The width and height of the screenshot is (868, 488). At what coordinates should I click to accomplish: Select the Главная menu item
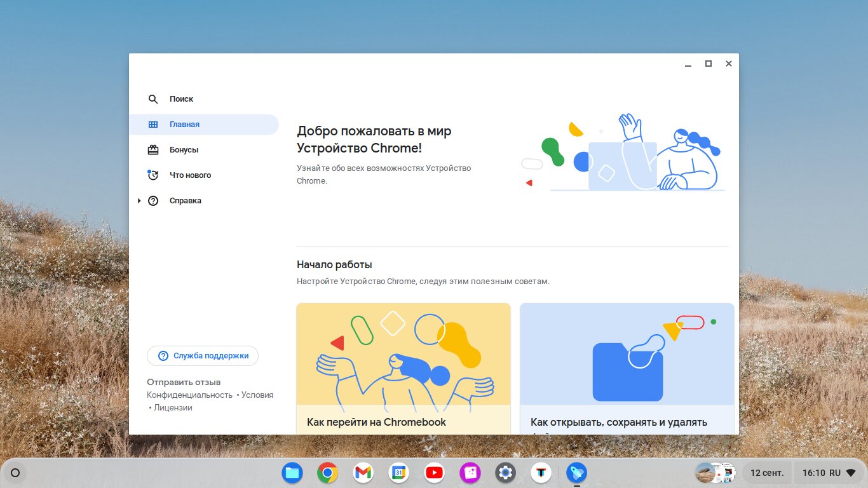coord(204,125)
